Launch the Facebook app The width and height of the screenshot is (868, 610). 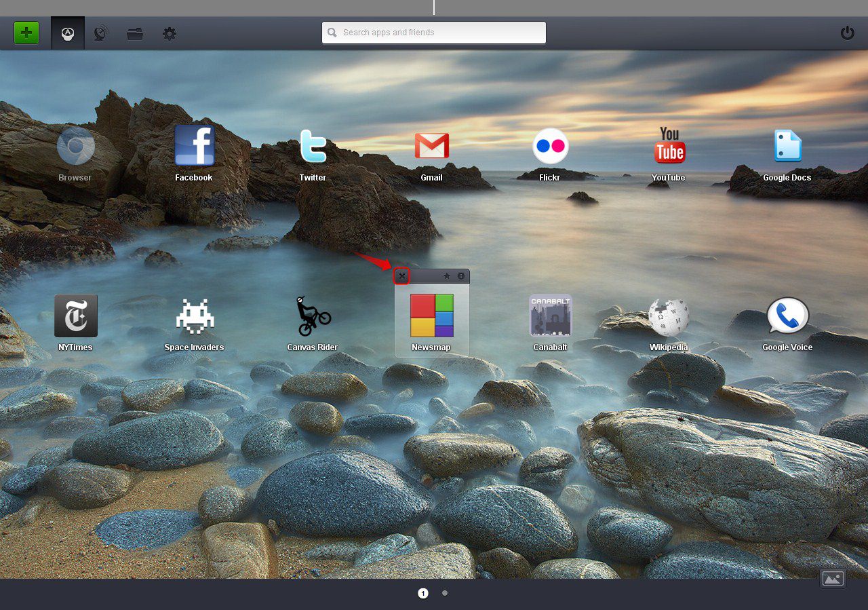pos(194,146)
